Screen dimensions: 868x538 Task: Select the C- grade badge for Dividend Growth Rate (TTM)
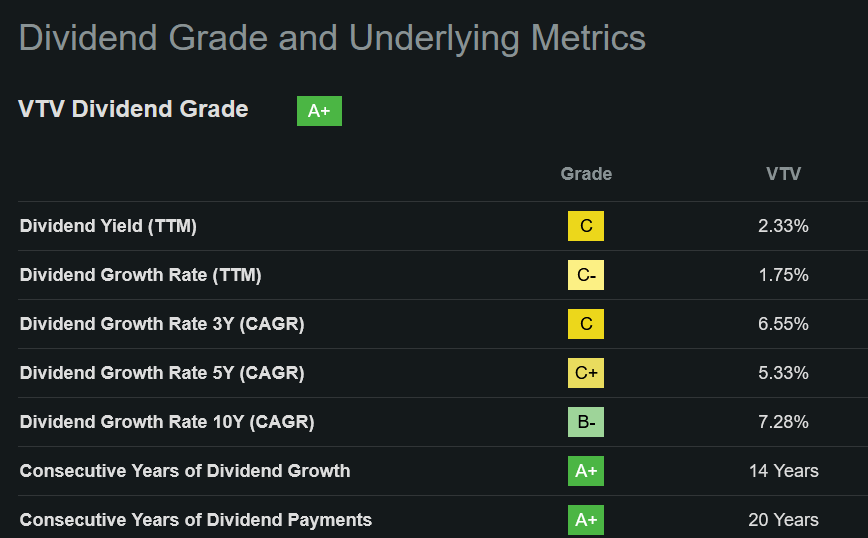click(x=586, y=275)
